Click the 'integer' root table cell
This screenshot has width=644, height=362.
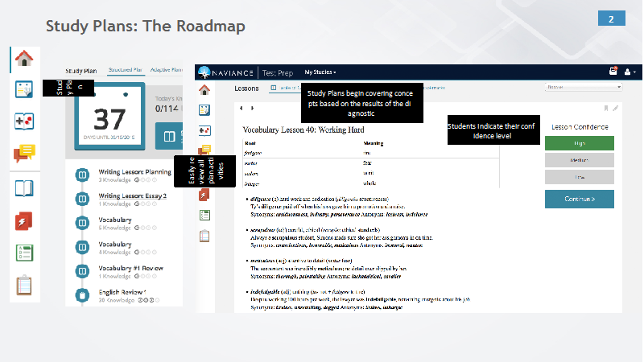251,184
